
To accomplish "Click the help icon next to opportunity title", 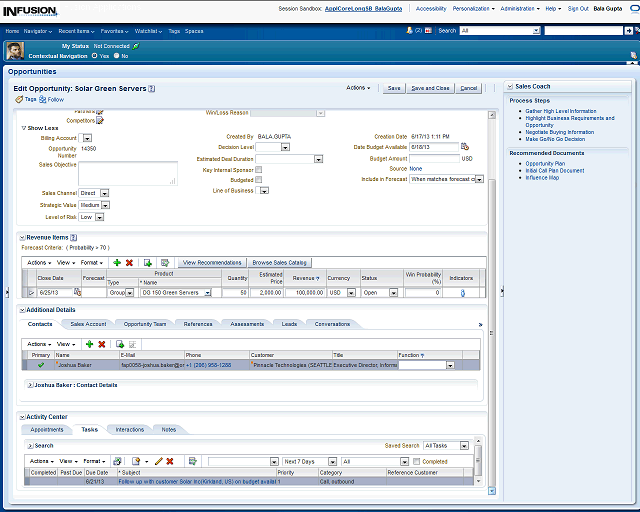I will point(152,89).
